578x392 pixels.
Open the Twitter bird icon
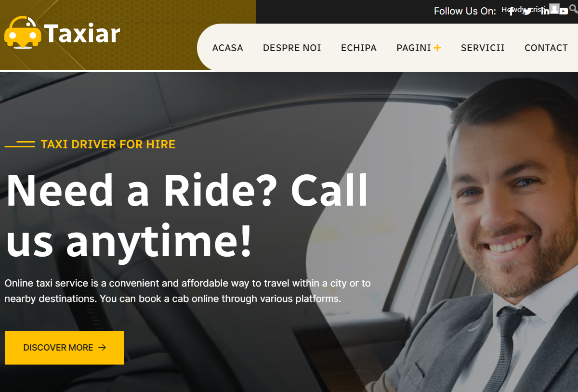coord(527,11)
